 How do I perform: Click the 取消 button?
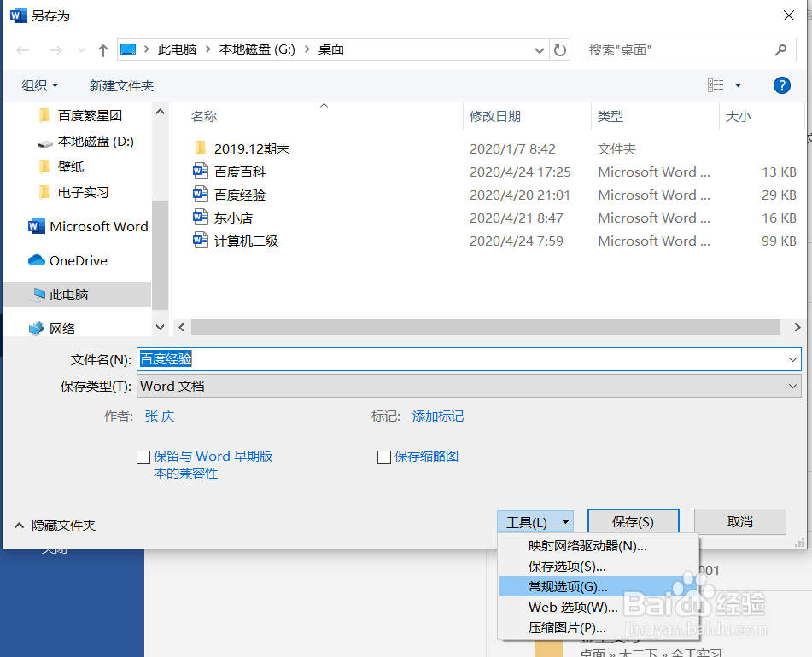(x=740, y=522)
